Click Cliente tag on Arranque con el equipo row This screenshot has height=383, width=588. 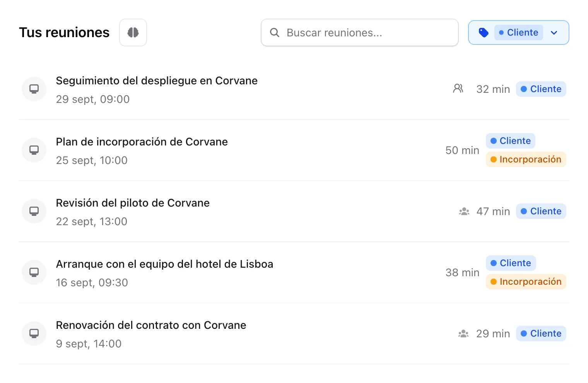tap(511, 263)
